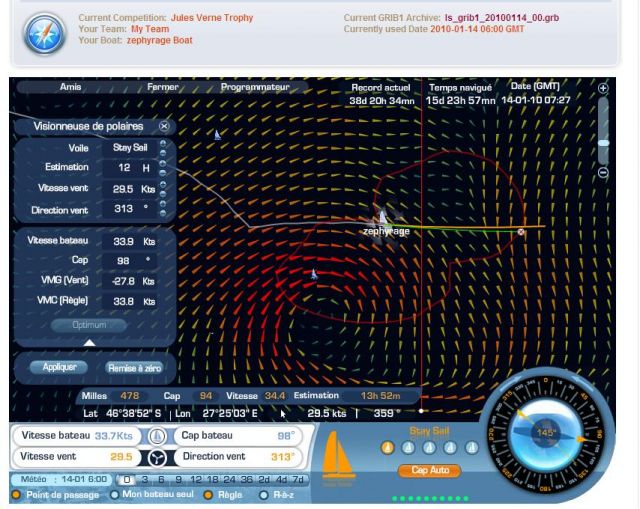Toggle Mon bateau seul option
This screenshot has height=509, width=640.
pyautogui.click(x=114, y=495)
